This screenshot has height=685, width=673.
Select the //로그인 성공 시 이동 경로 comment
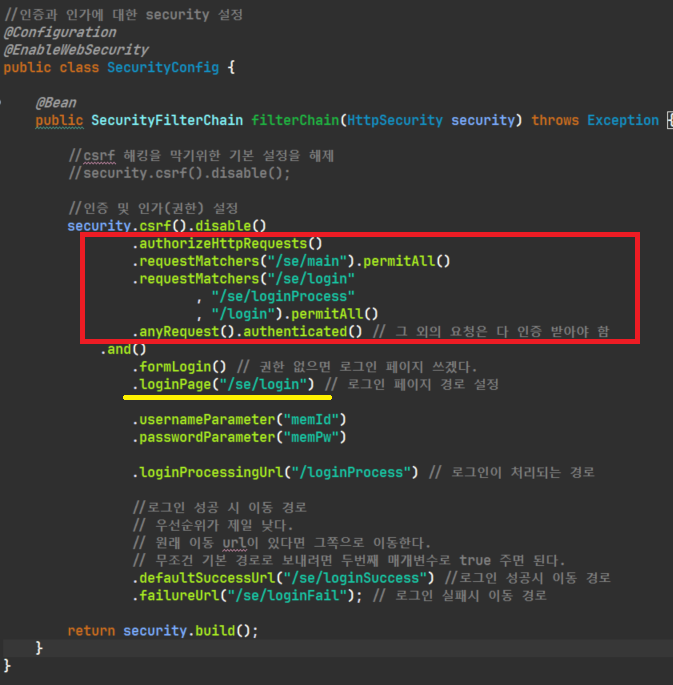pos(220,508)
